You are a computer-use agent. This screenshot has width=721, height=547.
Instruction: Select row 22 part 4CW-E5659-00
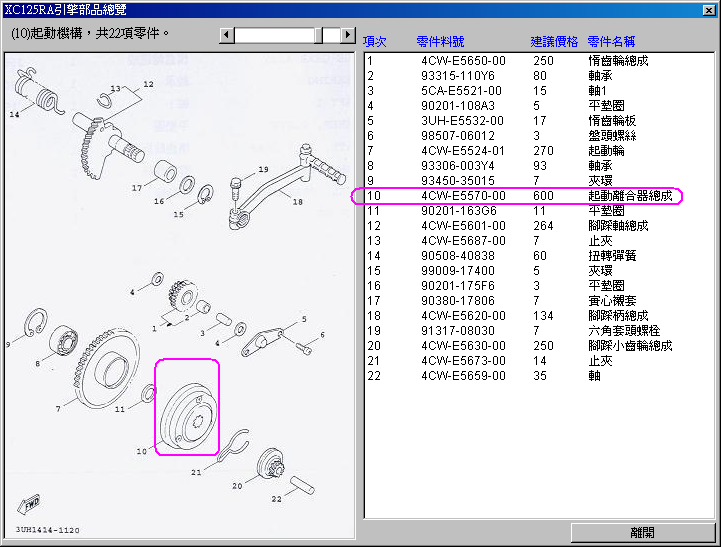point(539,376)
